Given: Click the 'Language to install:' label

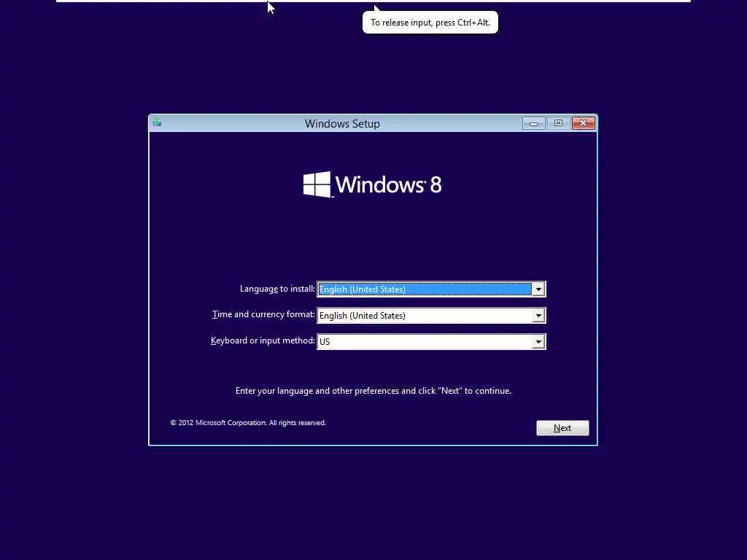Looking at the screenshot, I should [x=277, y=289].
